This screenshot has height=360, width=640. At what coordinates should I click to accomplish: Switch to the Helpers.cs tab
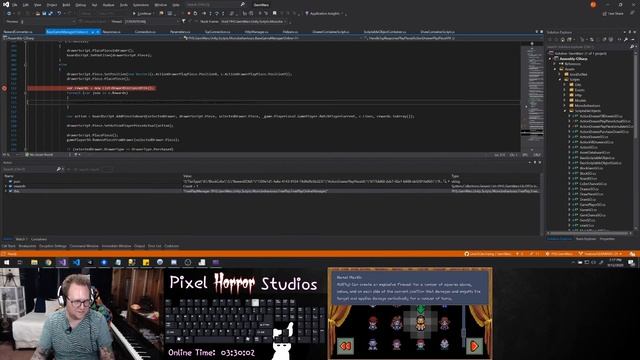pos(290,32)
